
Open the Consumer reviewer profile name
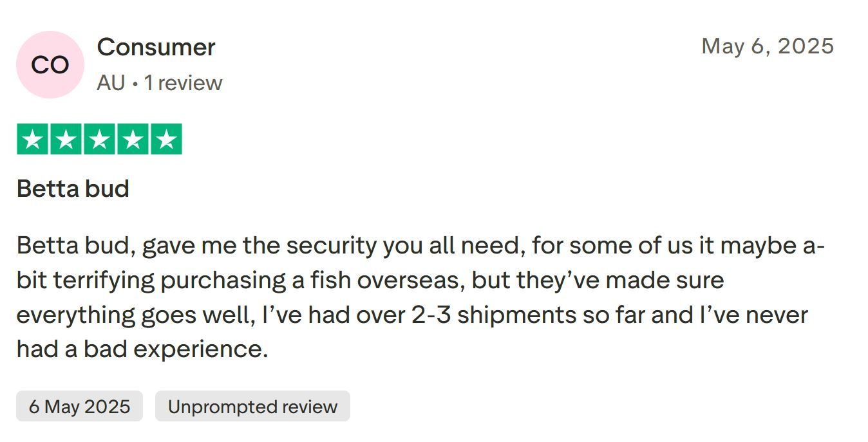click(x=156, y=47)
